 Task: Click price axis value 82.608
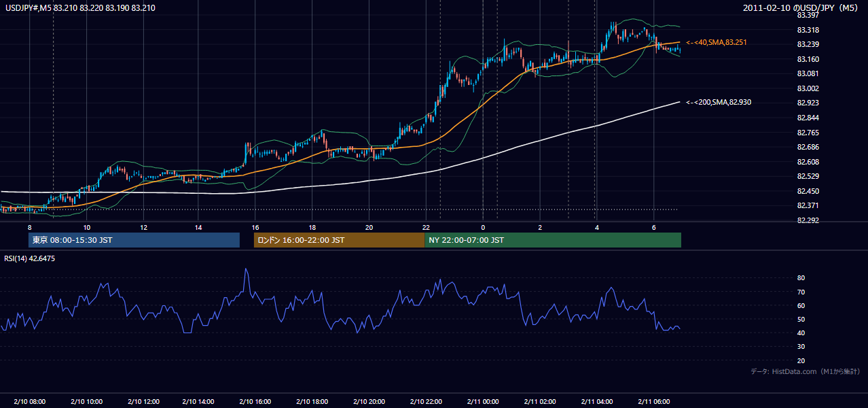click(808, 162)
